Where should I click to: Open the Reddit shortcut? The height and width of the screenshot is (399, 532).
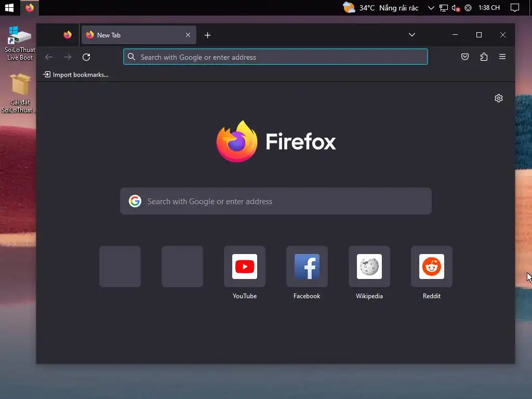(432, 267)
